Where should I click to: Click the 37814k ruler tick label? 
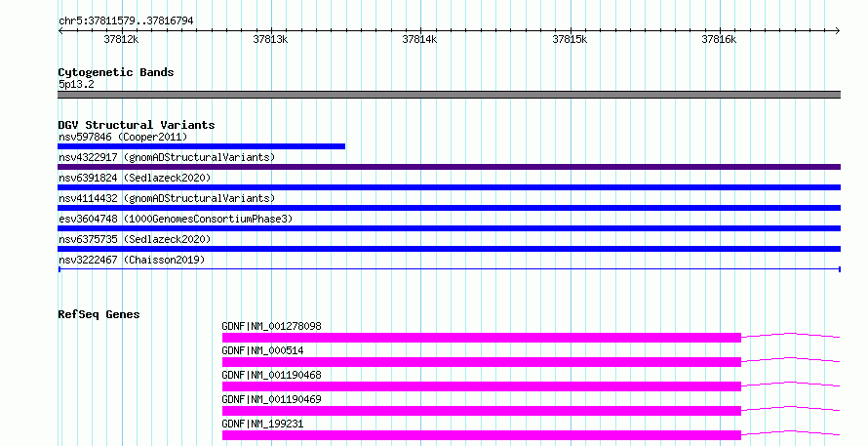[419, 39]
